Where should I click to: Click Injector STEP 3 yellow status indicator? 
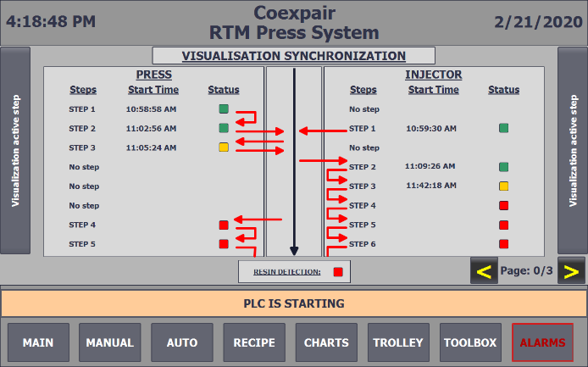(x=503, y=186)
